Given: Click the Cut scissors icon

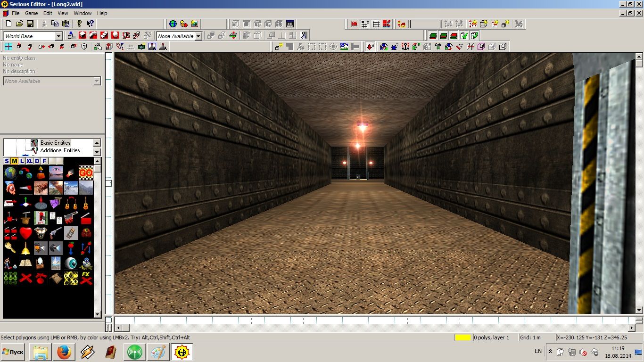Looking at the screenshot, I should [x=44, y=24].
